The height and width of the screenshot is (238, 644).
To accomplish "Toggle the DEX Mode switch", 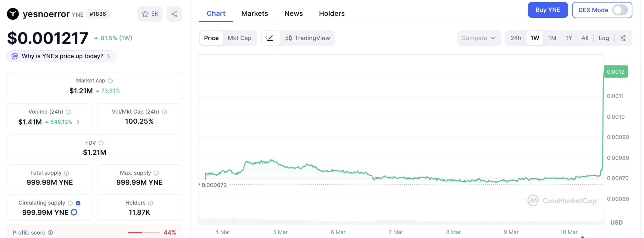I will tap(620, 10).
